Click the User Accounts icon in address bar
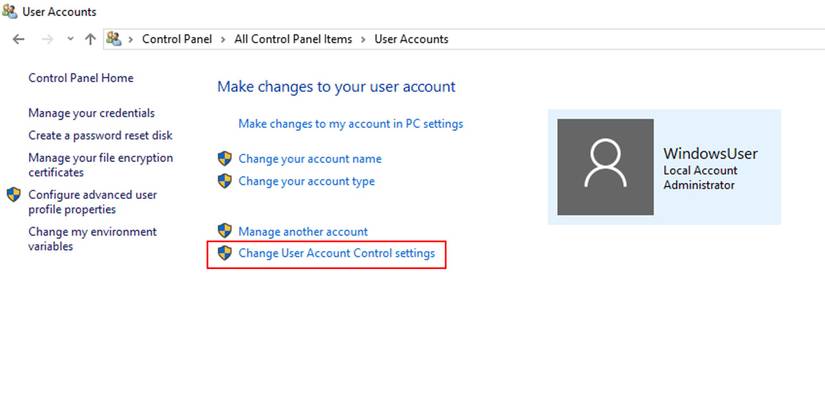This screenshot has width=825, height=413. [114, 39]
